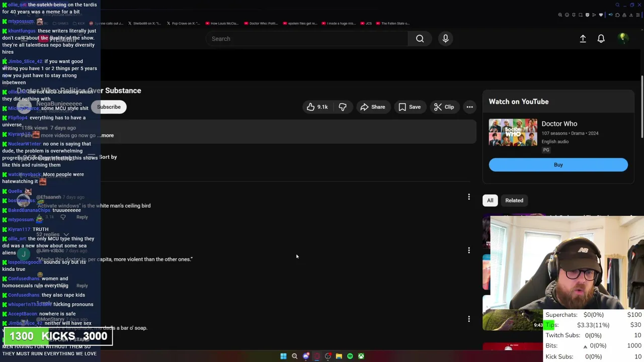Dislike the video with thumbs-down
The width and height of the screenshot is (644, 362).
point(343,107)
